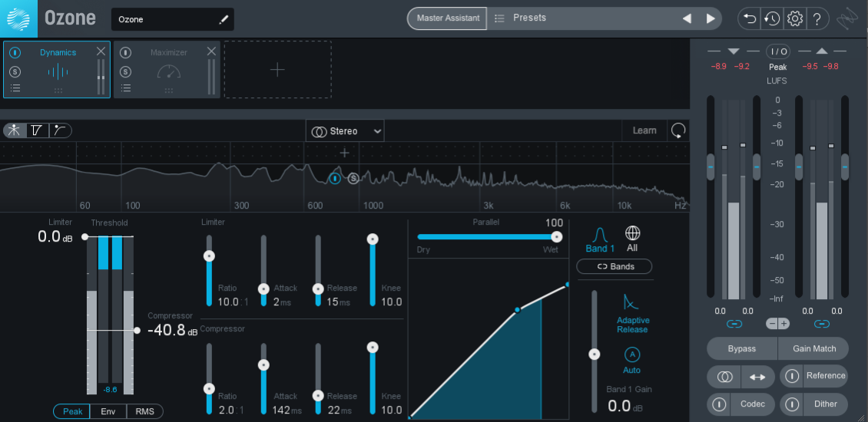Open the undo history clock icon

pos(772,19)
